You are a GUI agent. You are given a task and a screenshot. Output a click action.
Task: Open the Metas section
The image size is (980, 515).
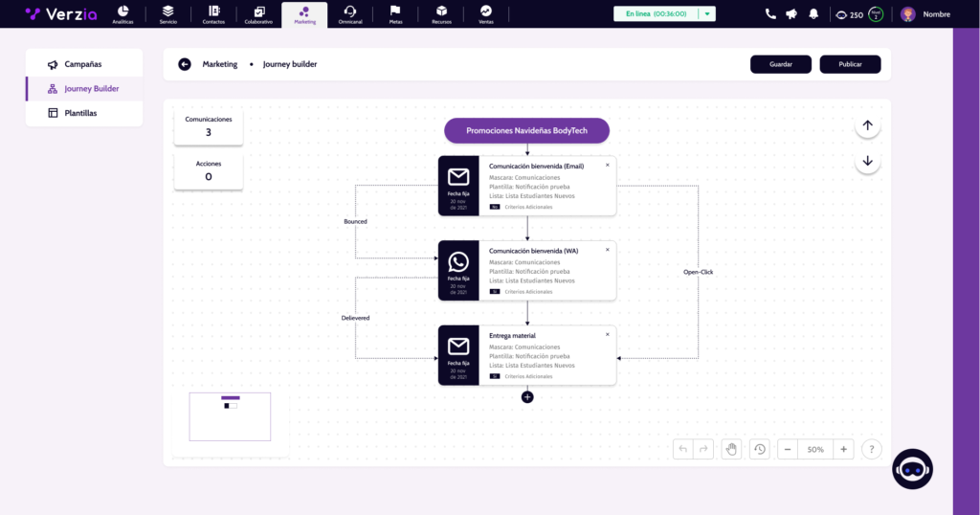pos(395,14)
